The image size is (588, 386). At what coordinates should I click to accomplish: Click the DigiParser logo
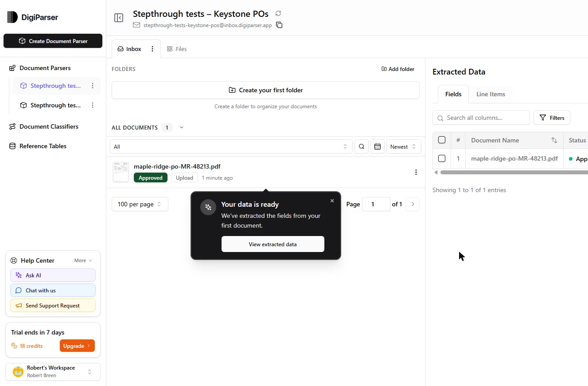point(32,17)
